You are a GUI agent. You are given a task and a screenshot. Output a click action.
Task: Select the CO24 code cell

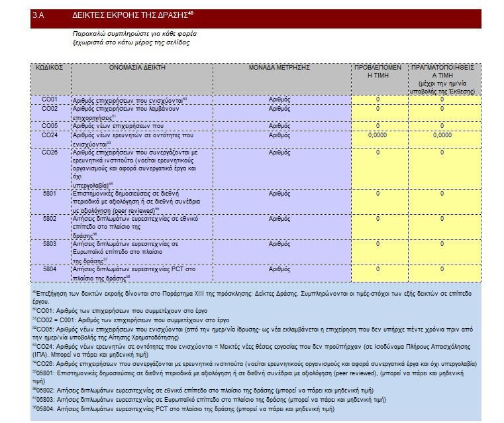tap(50, 139)
